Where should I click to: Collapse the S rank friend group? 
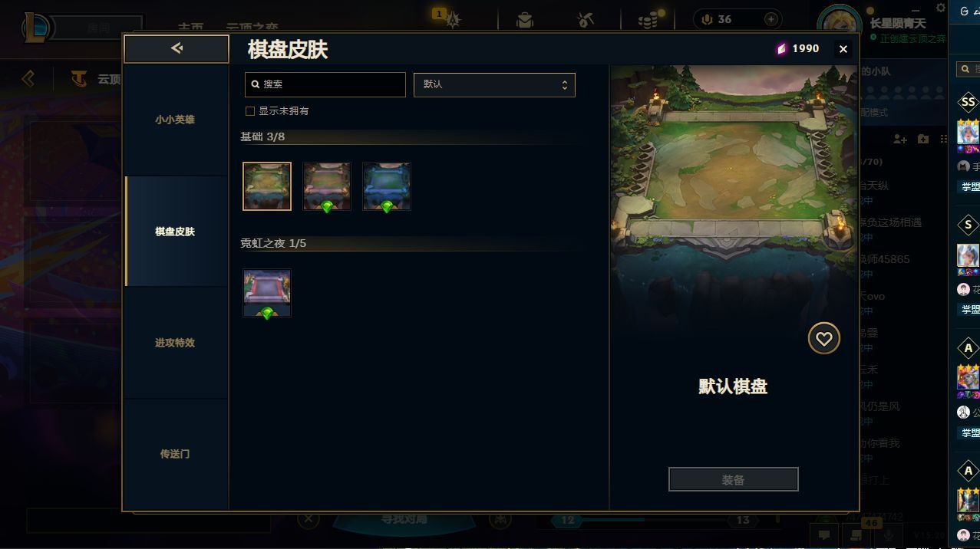point(968,225)
